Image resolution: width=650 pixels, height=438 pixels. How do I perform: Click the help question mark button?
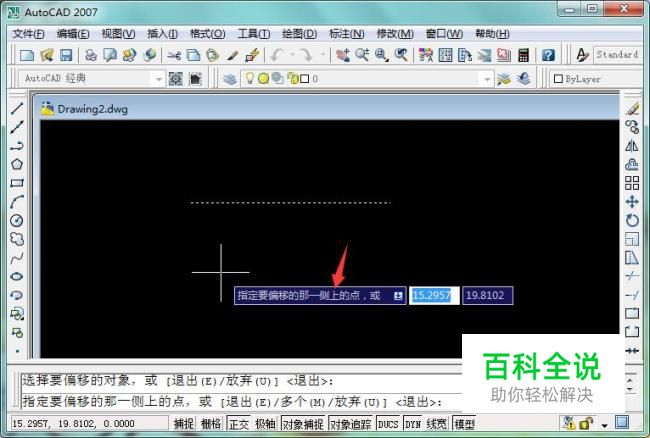coord(548,55)
